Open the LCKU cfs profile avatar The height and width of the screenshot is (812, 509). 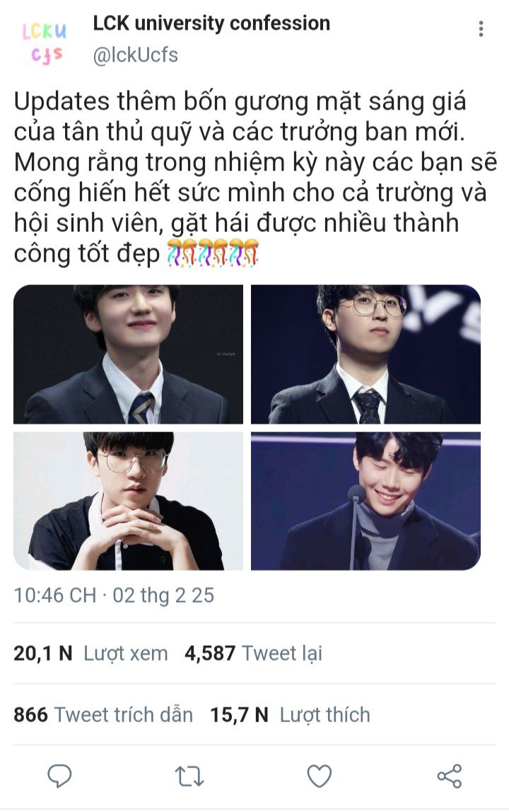coord(45,42)
